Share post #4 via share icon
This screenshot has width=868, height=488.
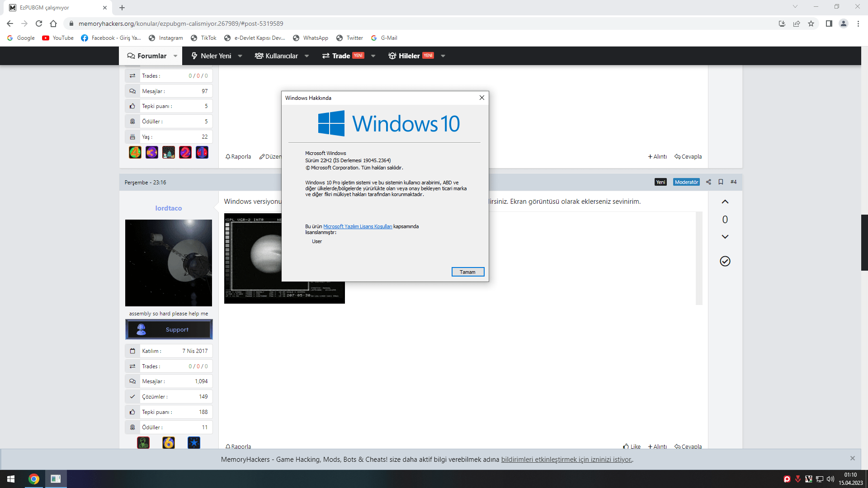tap(708, 182)
